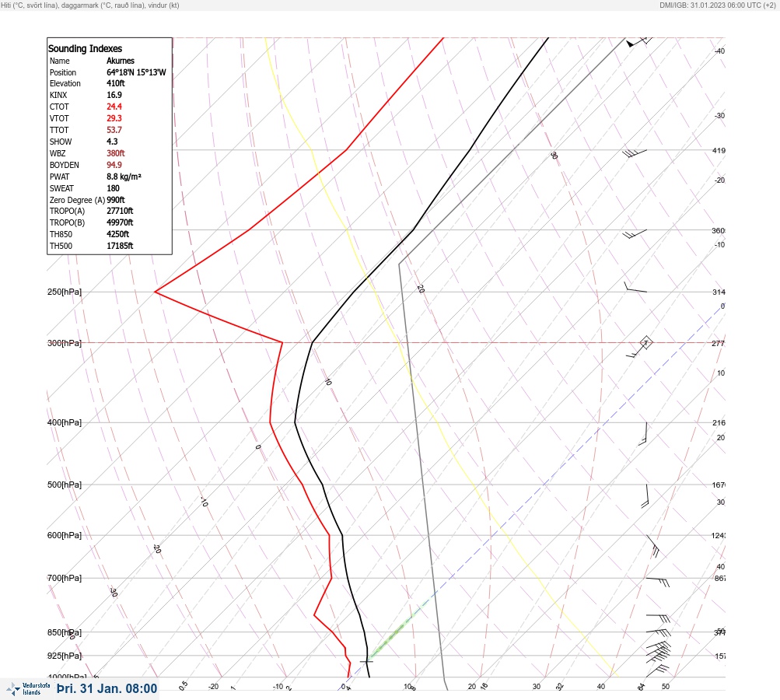Click the wind barb at 600 hPa level
The image size is (780, 700).
coord(652,546)
